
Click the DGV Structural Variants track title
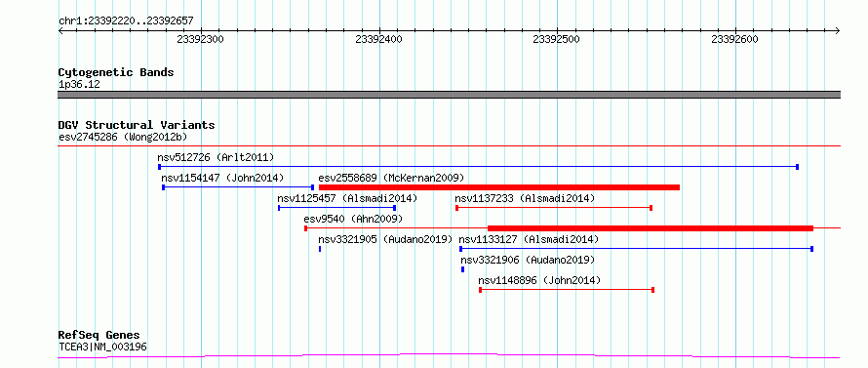coord(137,125)
